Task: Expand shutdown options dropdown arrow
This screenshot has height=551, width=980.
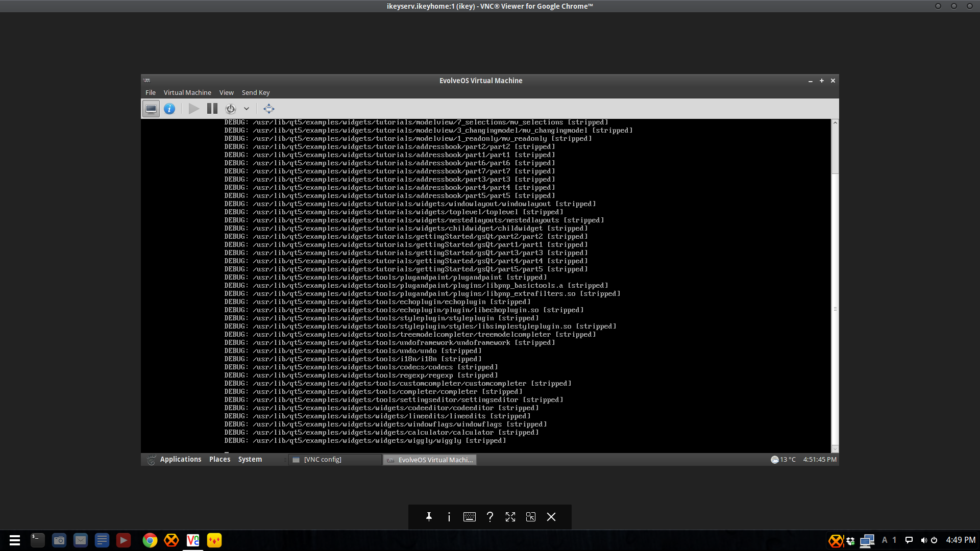Action: pyautogui.click(x=247, y=109)
